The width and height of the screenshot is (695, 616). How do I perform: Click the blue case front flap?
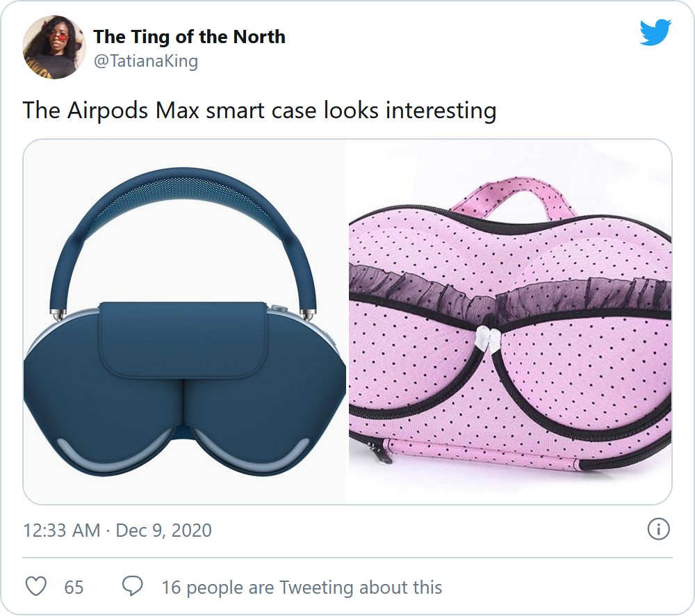184,339
